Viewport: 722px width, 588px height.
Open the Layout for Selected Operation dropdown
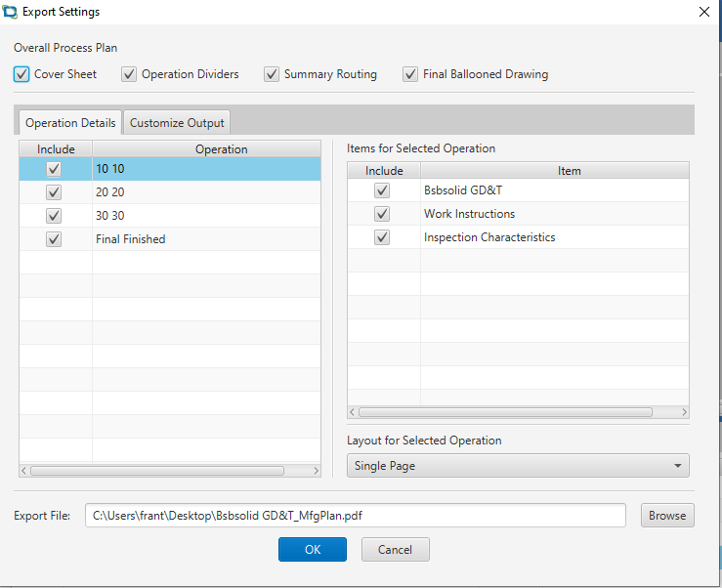tap(518, 466)
